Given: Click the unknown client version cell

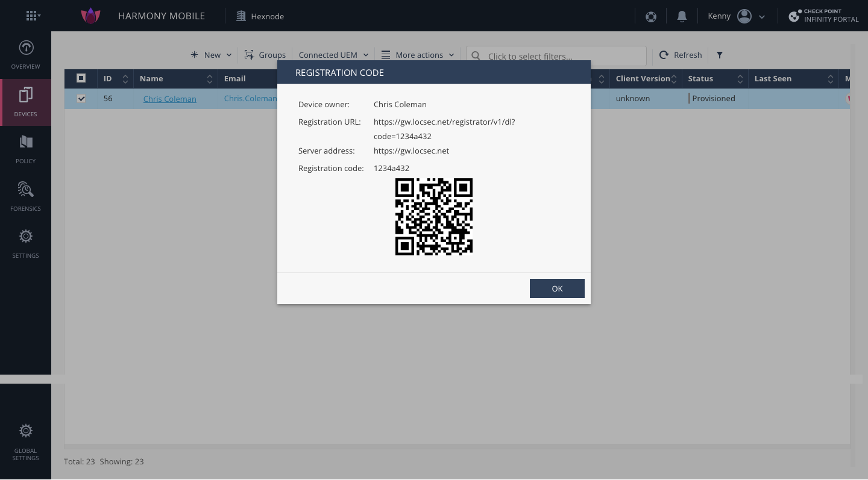Looking at the screenshot, I should 633,98.
